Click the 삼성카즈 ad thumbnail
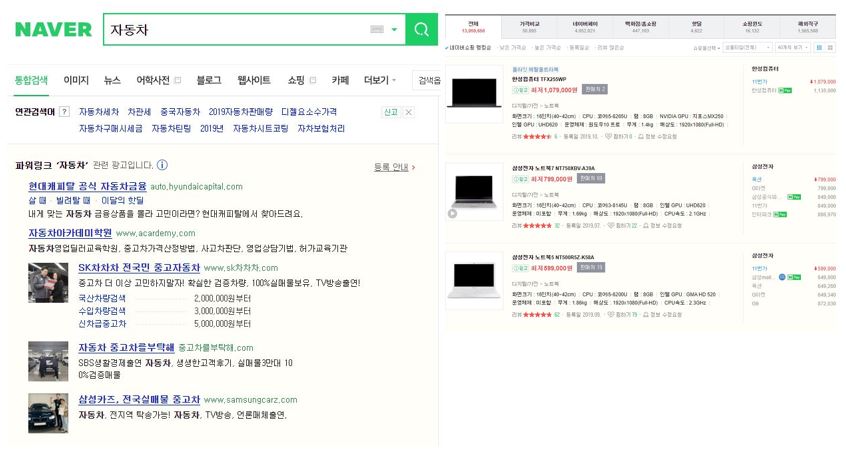 coord(48,413)
